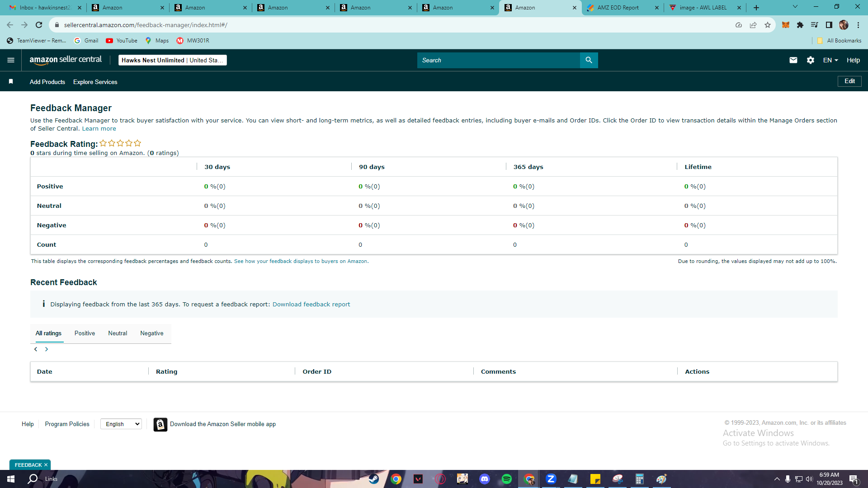
Task: Open MetaMask fox extension
Action: (786, 25)
